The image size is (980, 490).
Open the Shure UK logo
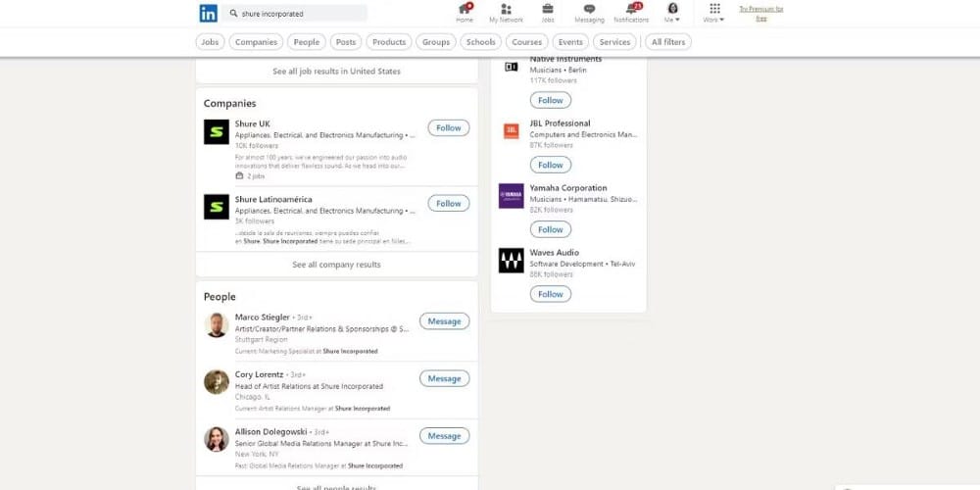[217, 132]
